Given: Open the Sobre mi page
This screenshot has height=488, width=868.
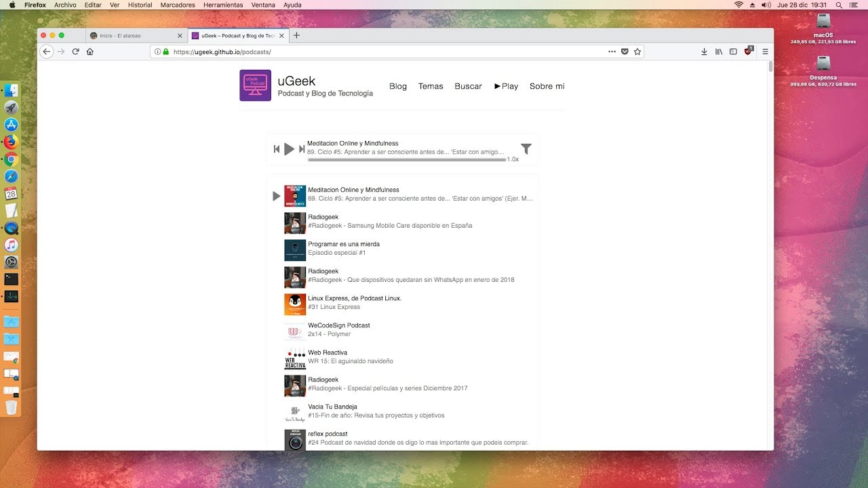Looking at the screenshot, I should coord(547,86).
